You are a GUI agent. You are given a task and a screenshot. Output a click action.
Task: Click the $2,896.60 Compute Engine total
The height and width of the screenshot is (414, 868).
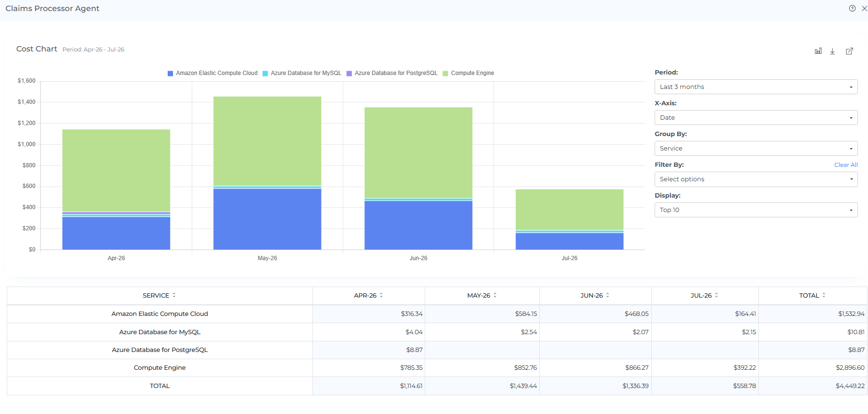coord(813,368)
